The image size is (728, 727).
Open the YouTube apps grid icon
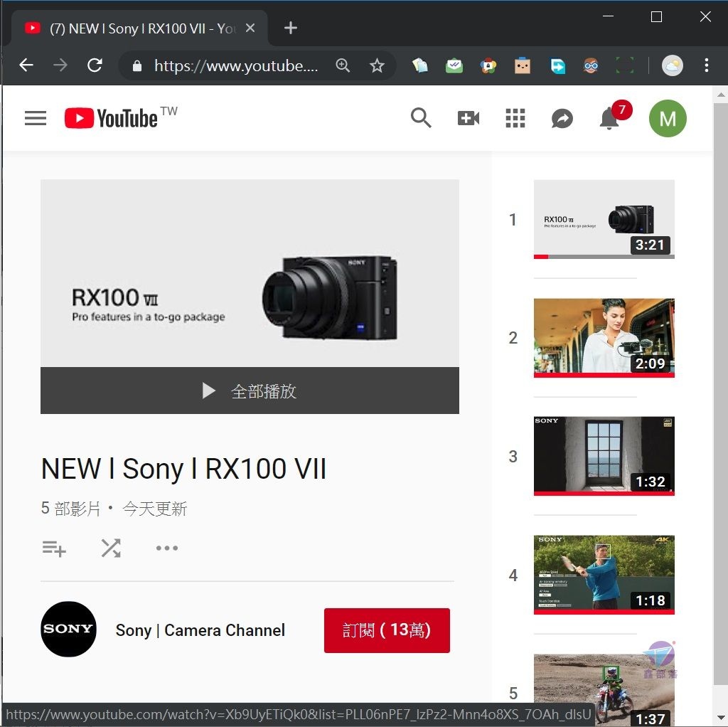(515, 118)
